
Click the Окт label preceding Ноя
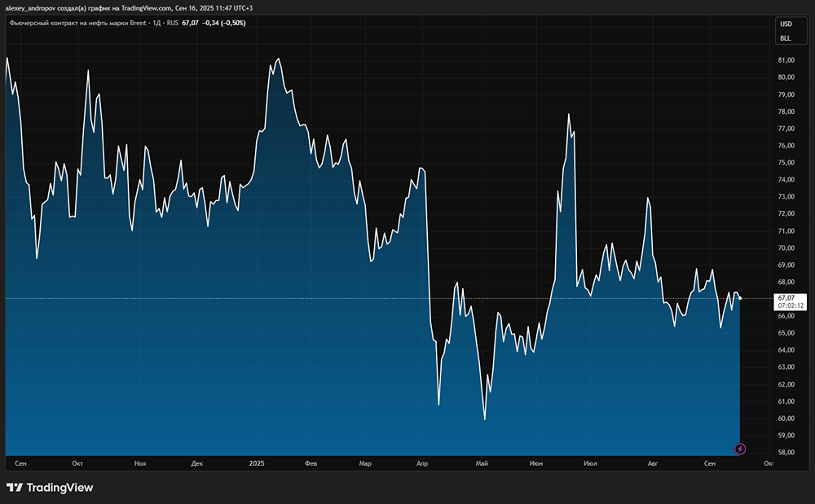coord(77,463)
